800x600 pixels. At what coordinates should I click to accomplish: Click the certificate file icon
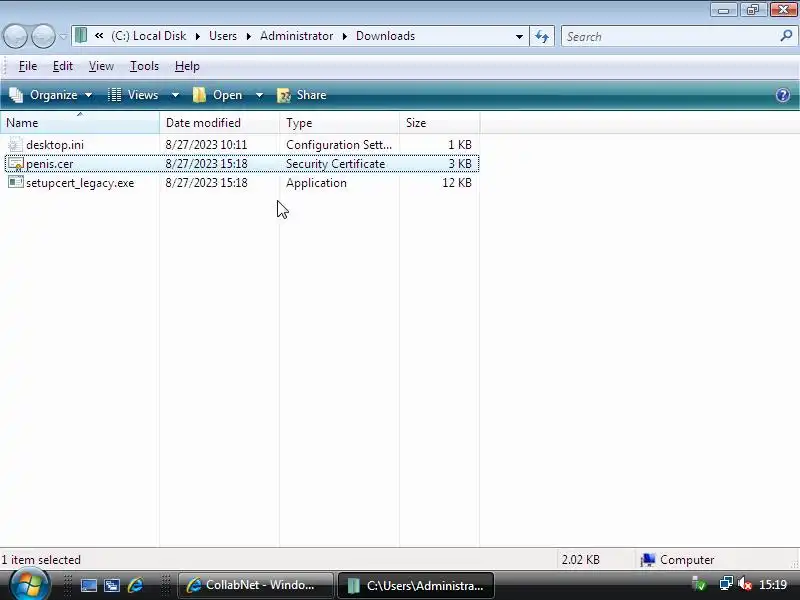[x=16, y=164]
